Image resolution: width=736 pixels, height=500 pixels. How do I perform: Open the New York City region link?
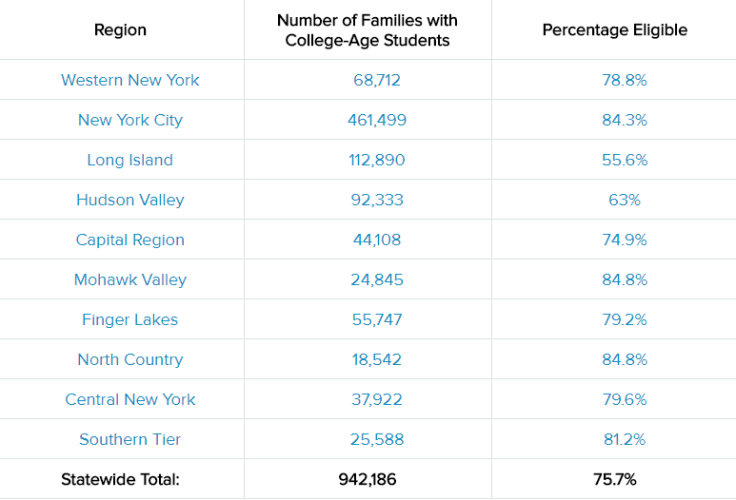pos(130,120)
